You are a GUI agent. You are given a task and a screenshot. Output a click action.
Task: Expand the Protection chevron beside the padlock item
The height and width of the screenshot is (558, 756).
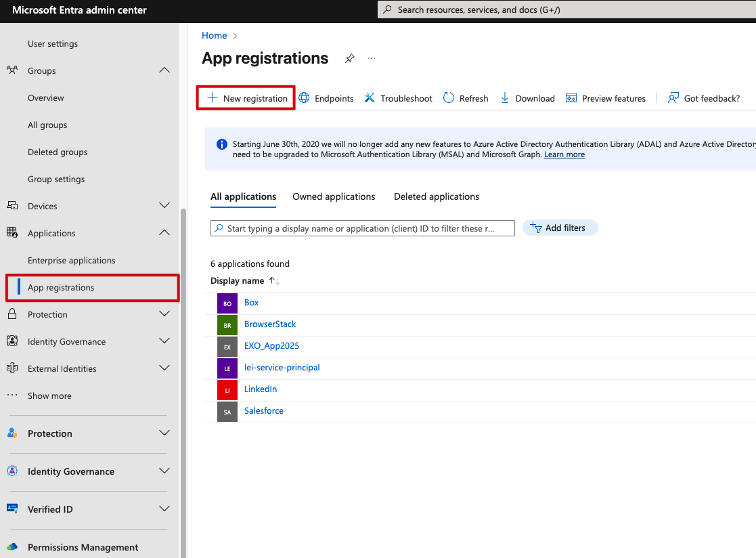pyautogui.click(x=164, y=314)
